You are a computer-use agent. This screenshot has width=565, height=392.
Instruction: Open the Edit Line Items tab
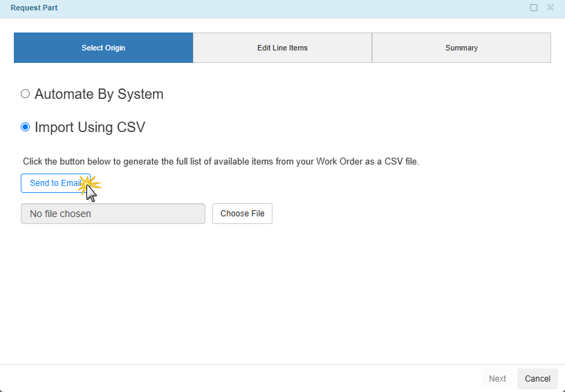pyautogui.click(x=282, y=48)
